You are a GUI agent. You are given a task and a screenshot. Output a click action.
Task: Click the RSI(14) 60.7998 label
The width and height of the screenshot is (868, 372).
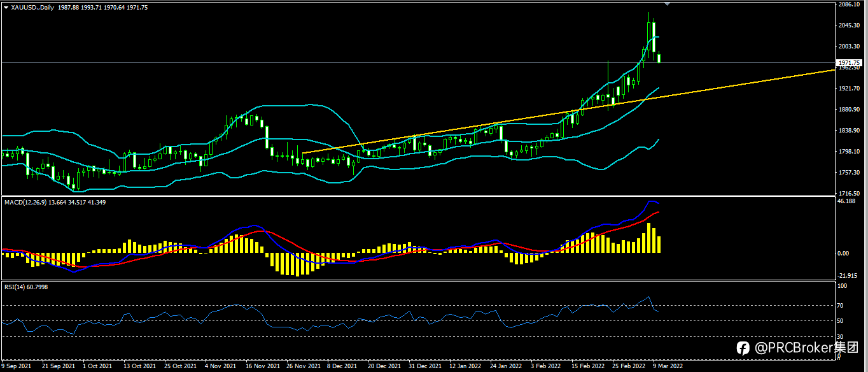pos(26,287)
